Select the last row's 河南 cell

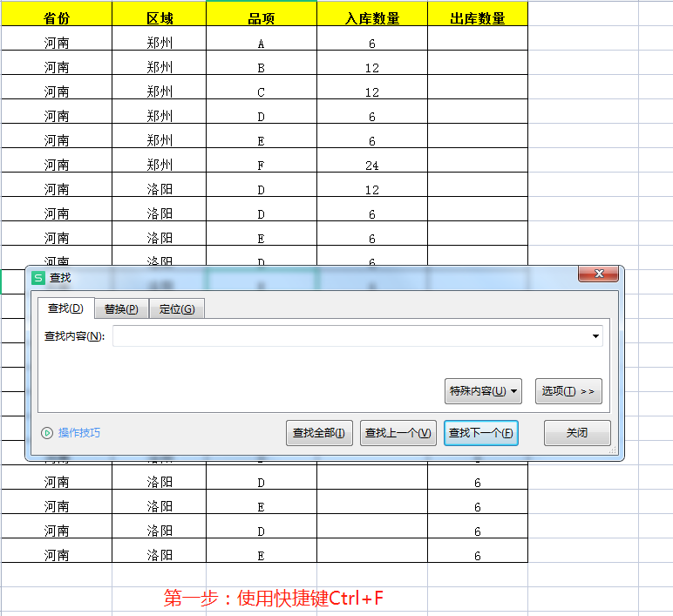point(57,551)
